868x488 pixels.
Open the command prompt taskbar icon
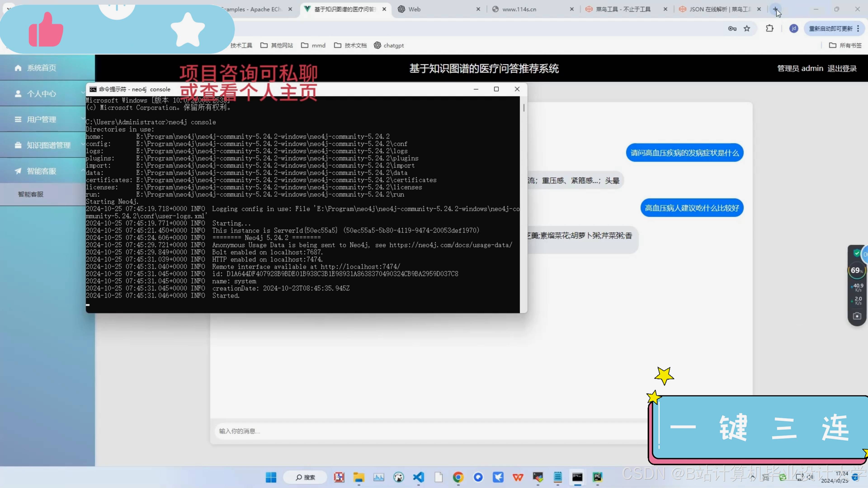tap(577, 477)
